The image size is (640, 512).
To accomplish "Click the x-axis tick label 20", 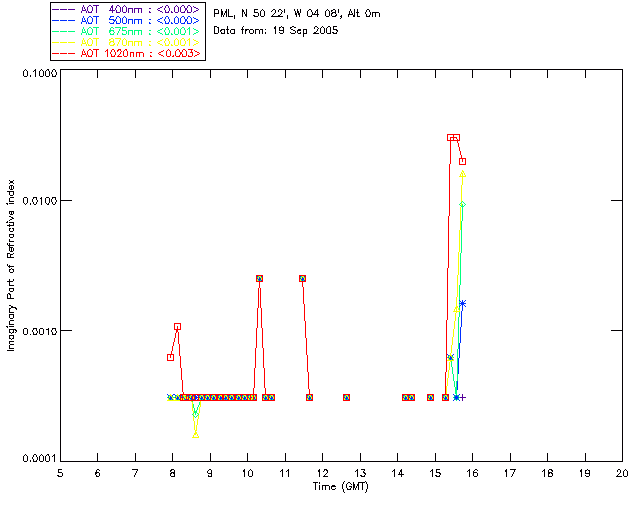I will pyautogui.click(x=622, y=473).
